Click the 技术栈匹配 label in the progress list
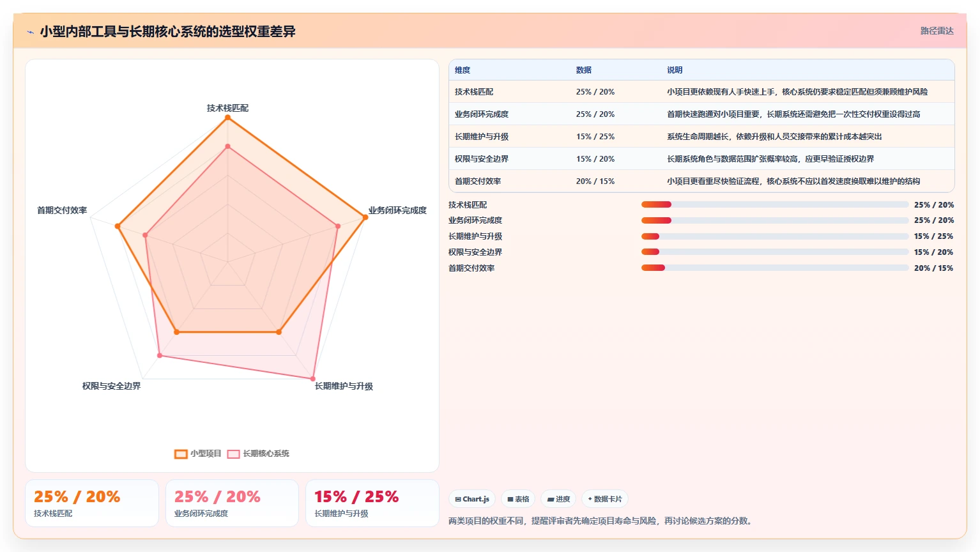This screenshot has height=552, width=980. tap(468, 205)
